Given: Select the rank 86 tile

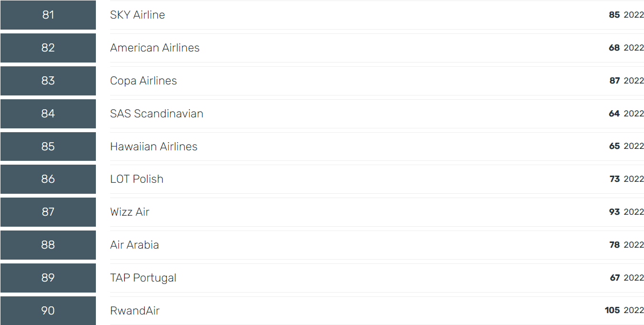Looking at the screenshot, I should point(48,179).
